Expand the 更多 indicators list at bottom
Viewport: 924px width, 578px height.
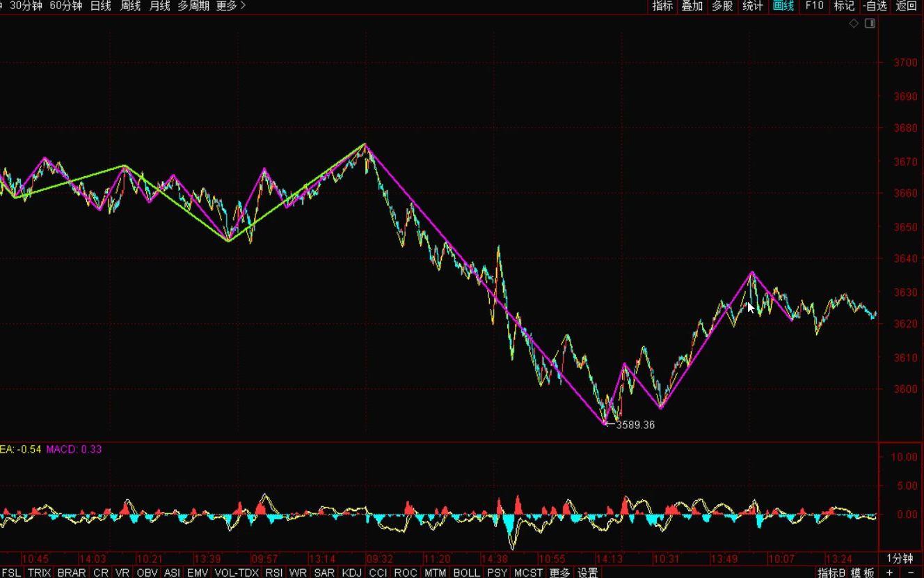coord(559,572)
